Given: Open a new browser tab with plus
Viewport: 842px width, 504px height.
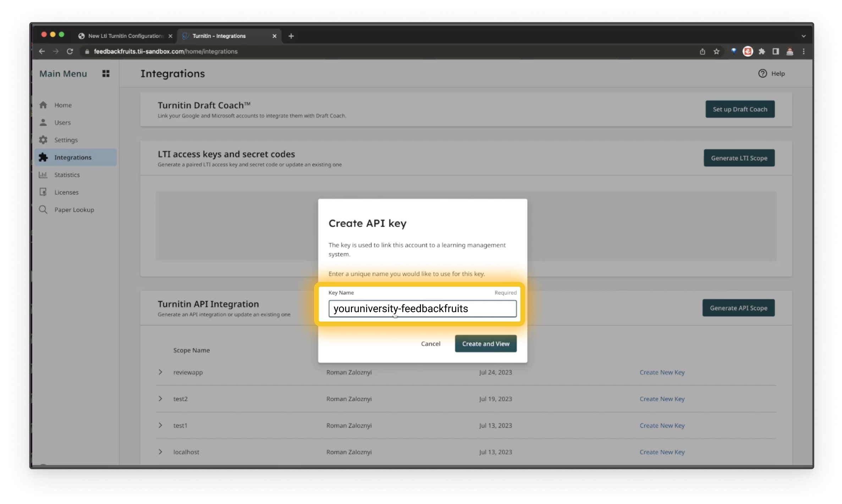Looking at the screenshot, I should click(x=291, y=36).
